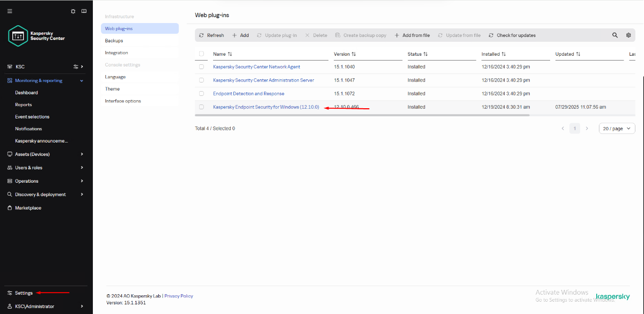The height and width of the screenshot is (314, 644).
Task: Check the Endpoint Detection and Response row checkbox
Action: click(x=202, y=94)
